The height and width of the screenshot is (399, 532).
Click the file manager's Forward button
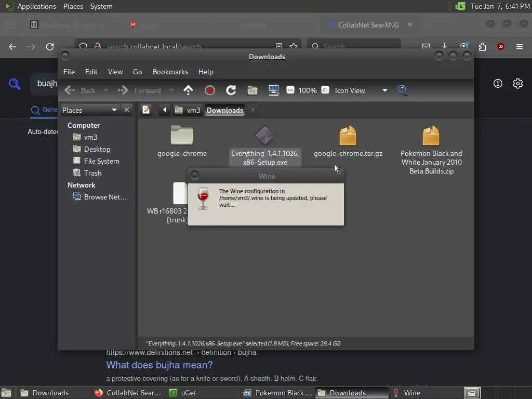139,90
